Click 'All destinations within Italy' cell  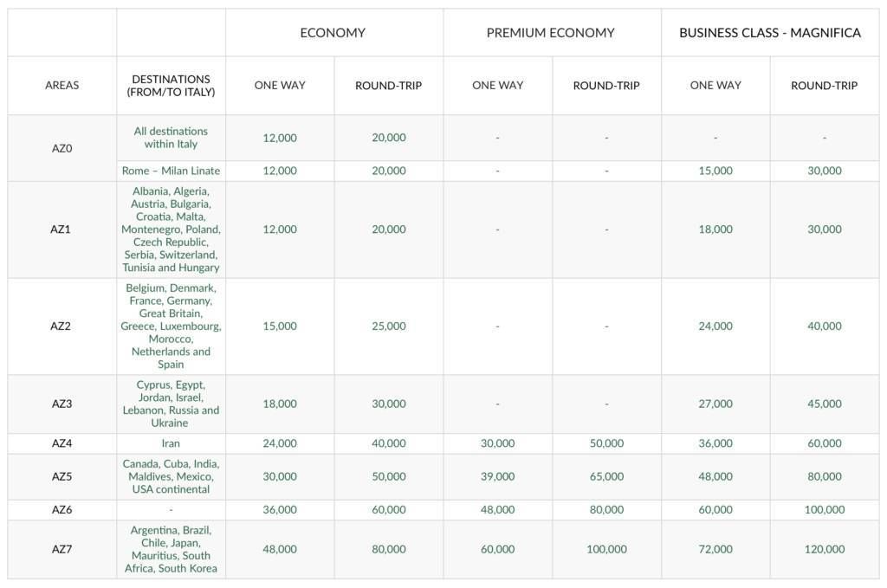click(x=171, y=138)
